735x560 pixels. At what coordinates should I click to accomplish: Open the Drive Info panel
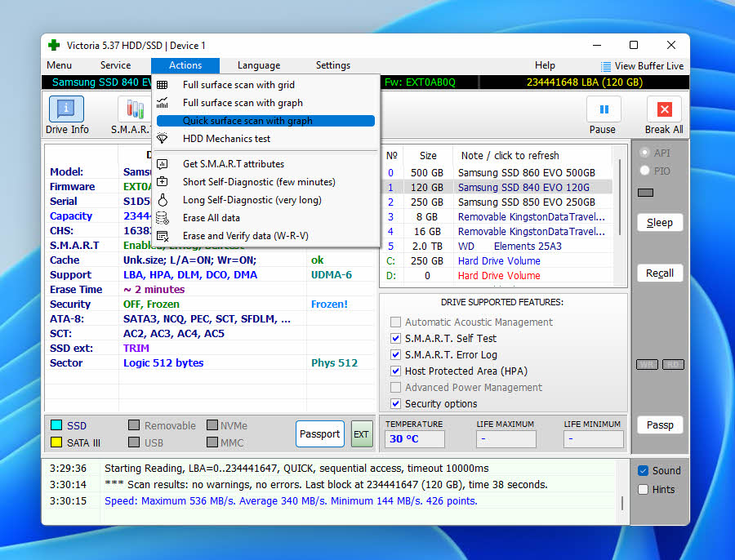coord(67,115)
